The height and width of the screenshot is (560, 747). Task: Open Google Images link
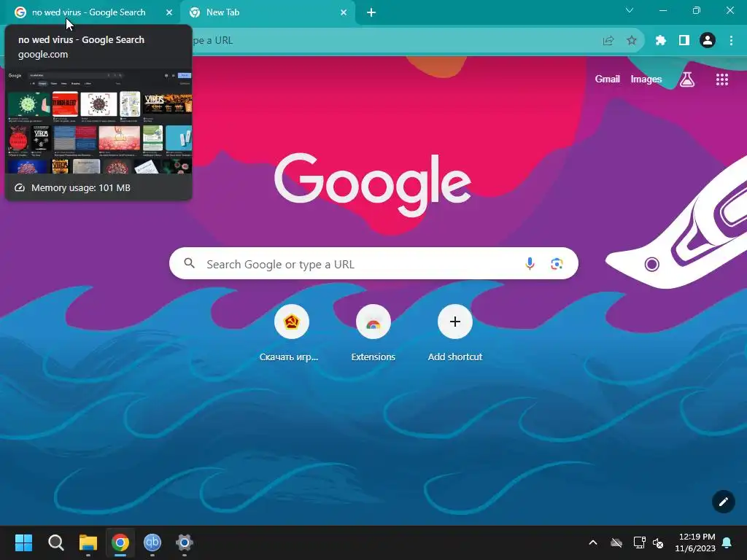coord(646,79)
